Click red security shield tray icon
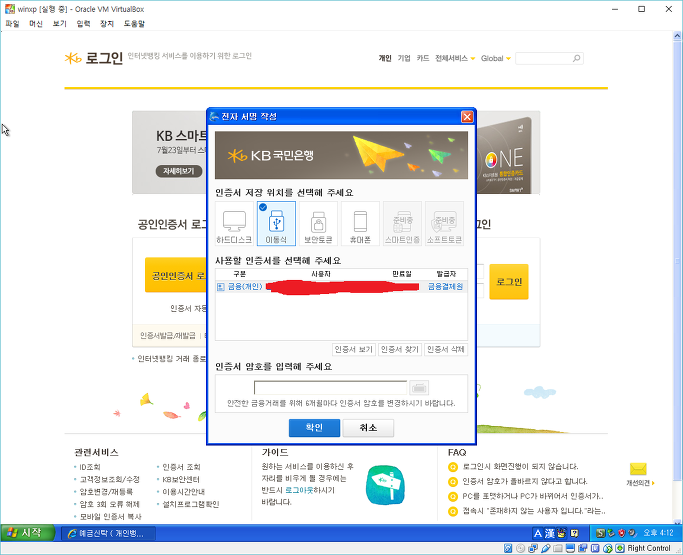The image size is (683, 555). (x=622, y=533)
